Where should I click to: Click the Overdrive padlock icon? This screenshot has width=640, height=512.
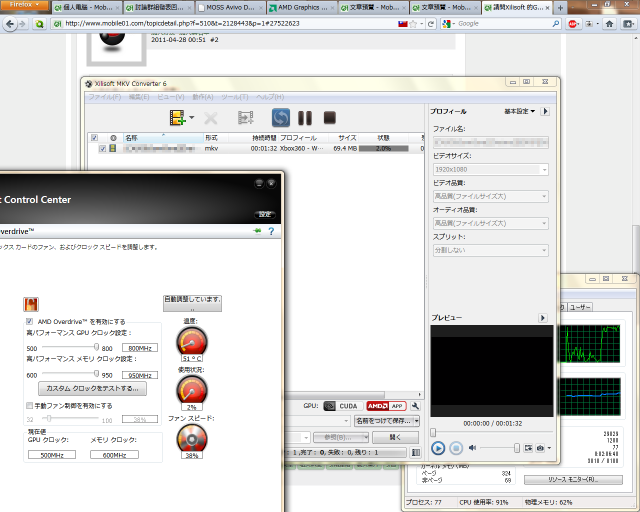[31, 304]
